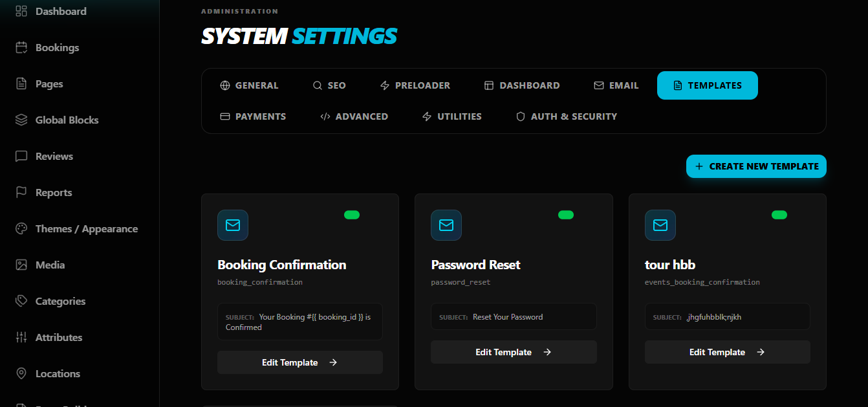
Task: Toggle the Booking Confirmation template status
Action: tap(352, 215)
